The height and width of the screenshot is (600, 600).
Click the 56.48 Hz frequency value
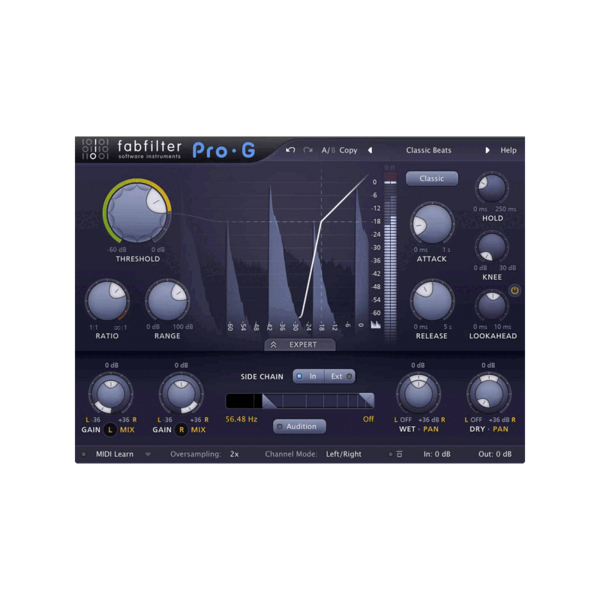pos(241,419)
